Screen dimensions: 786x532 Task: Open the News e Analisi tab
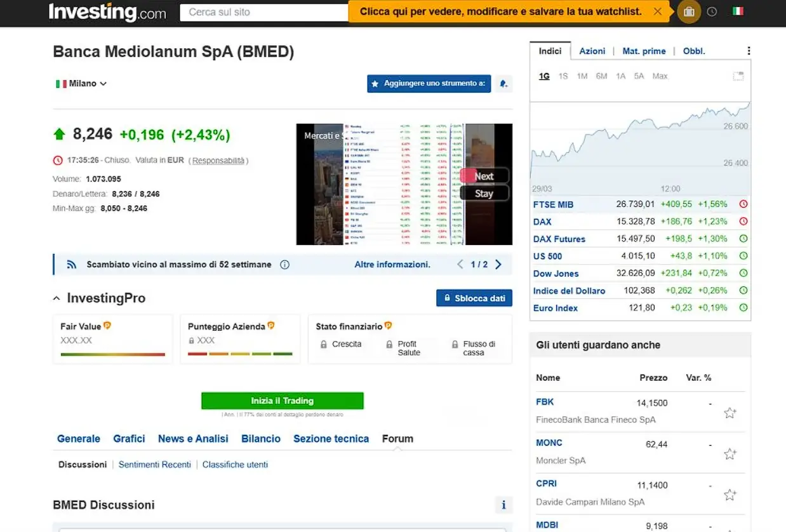[193, 439]
